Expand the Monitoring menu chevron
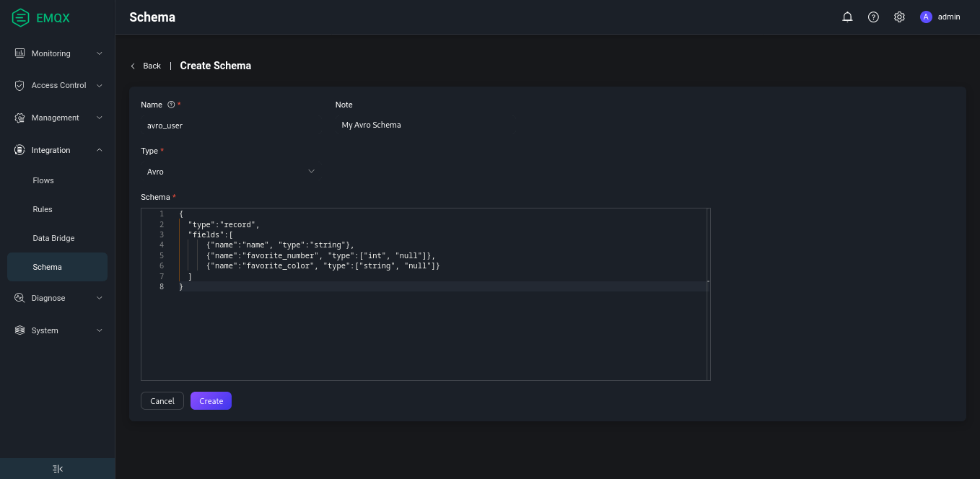The width and height of the screenshot is (980, 479). pos(100,53)
